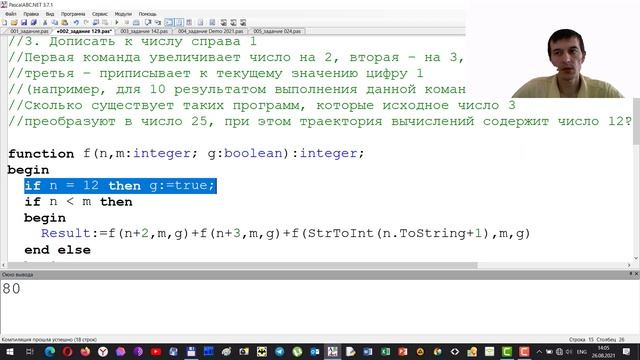Viewport: 640px width, 360px height.
Task: Switch to PascalABC.NET taskbar icon
Action: pyautogui.click(x=333, y=351)
